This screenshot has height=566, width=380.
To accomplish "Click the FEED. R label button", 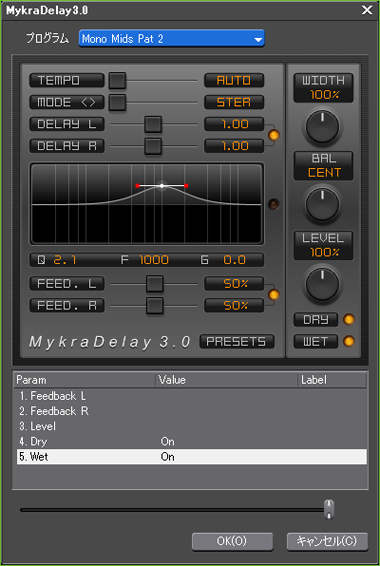I will coord(67,306).
